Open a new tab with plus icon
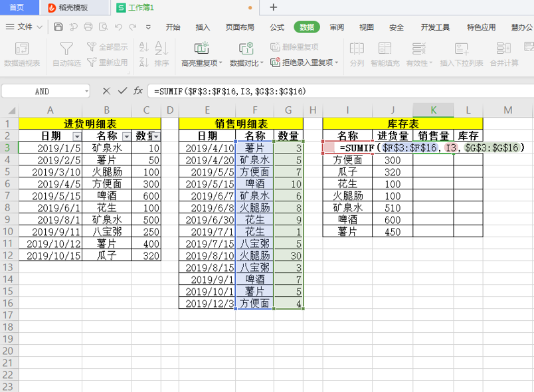The image size is (534, 392). click(x=273, y=7)
